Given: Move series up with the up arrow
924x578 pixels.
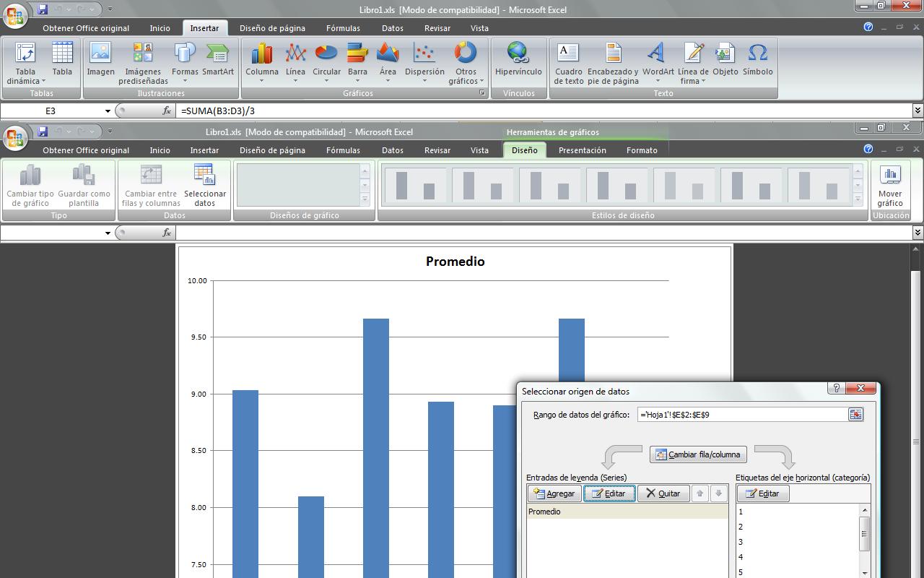Looking at the screenshot, I should click(699, 493).
